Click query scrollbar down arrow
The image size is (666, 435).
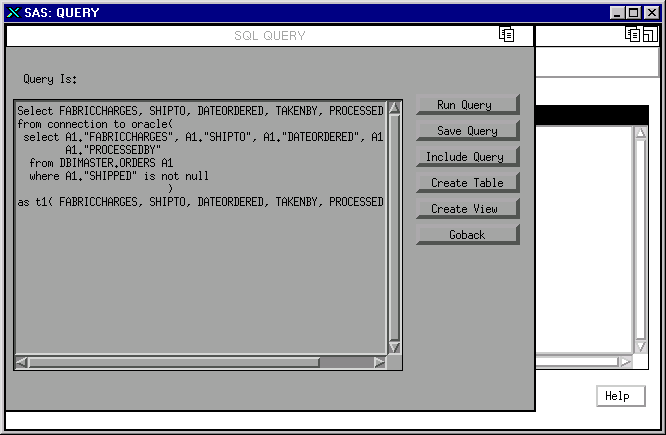(393, 346)
